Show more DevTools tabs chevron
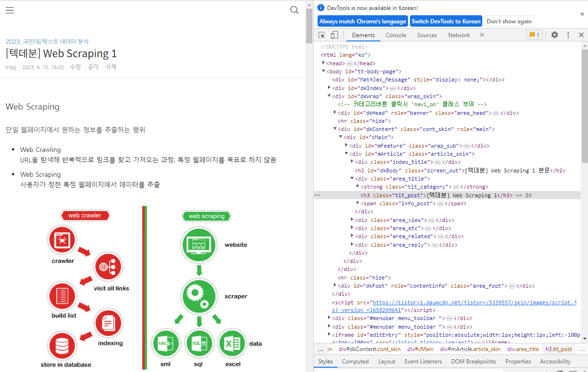The height and width of the screenshot is (372, 588). coord(482,35)
